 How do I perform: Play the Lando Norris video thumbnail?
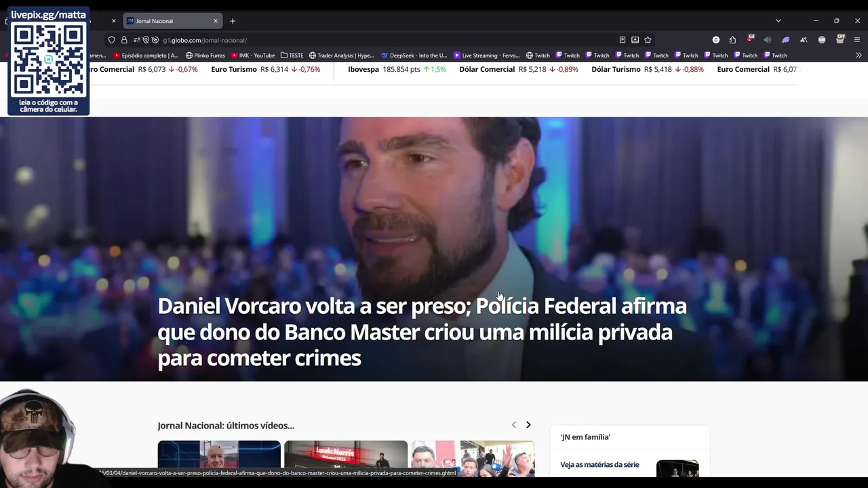point(346,459)
